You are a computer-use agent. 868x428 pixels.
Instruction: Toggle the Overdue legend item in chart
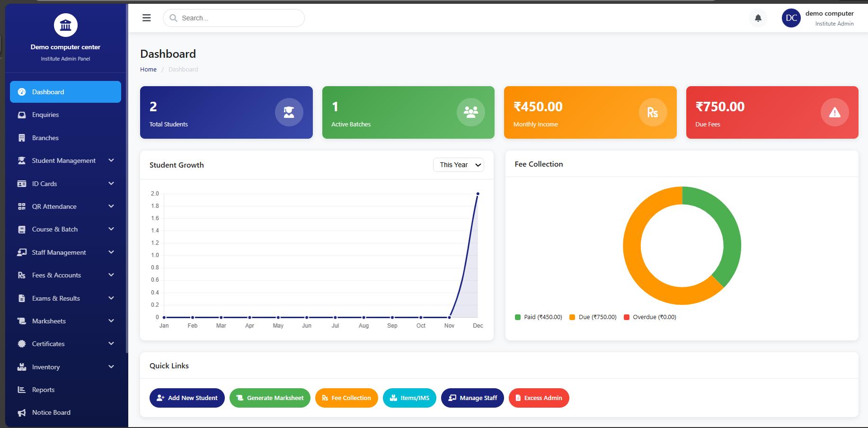click(650, 317)
